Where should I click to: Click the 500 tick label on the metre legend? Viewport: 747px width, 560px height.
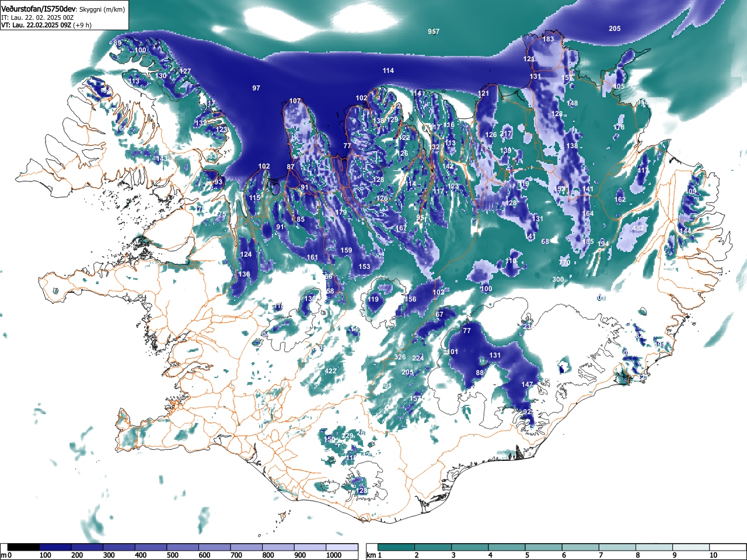[172, 555]
